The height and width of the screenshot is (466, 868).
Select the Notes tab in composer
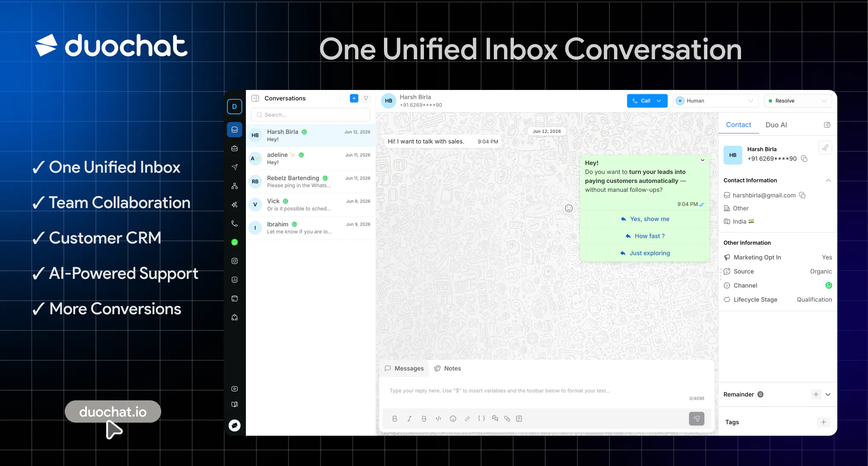[x=447, y=368]
